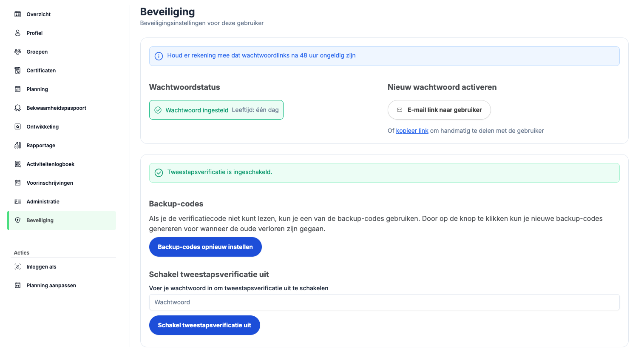Select Planning aanpassen action
Screen dimensions: 644x352
point(51,286)
